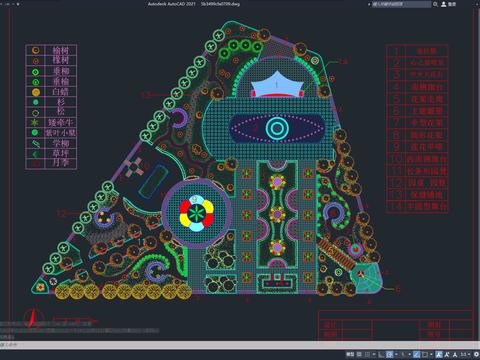The height and width of the screenshot is (360, 480).
Task: Toggle object snap tracking in status bar
Action: click(416, 354)
